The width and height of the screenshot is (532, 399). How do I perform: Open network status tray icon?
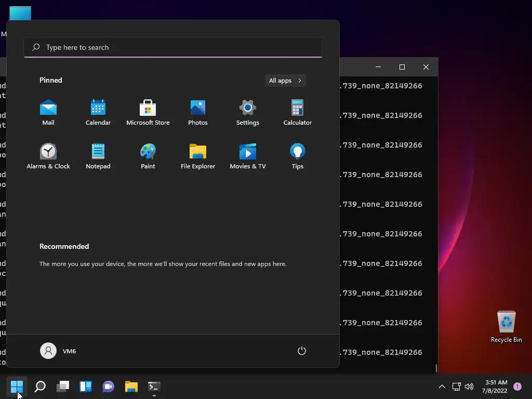coord(456,387)
